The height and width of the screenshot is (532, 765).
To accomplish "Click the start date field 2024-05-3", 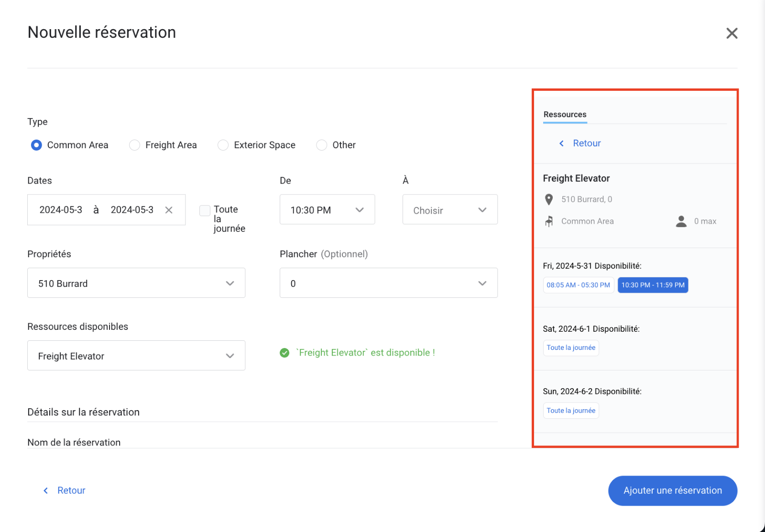I will tap(61, 210).
